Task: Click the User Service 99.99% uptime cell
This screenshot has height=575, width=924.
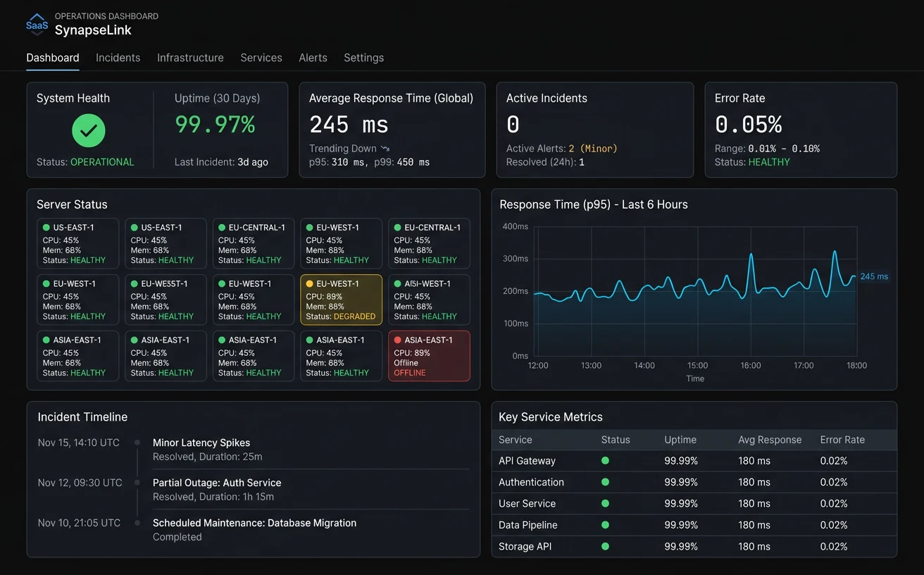Action: 681,503
